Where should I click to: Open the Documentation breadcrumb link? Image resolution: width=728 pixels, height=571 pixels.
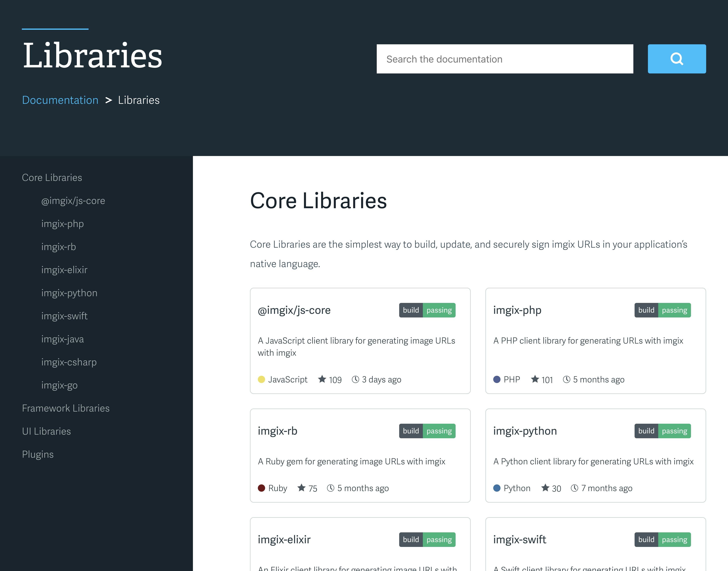click(x=60, y=100)
